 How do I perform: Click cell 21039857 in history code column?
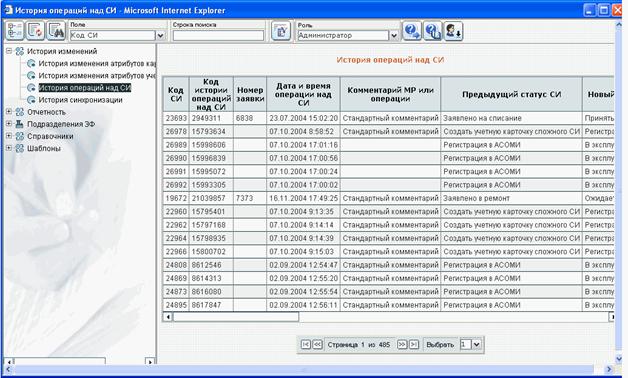(211, 198)
